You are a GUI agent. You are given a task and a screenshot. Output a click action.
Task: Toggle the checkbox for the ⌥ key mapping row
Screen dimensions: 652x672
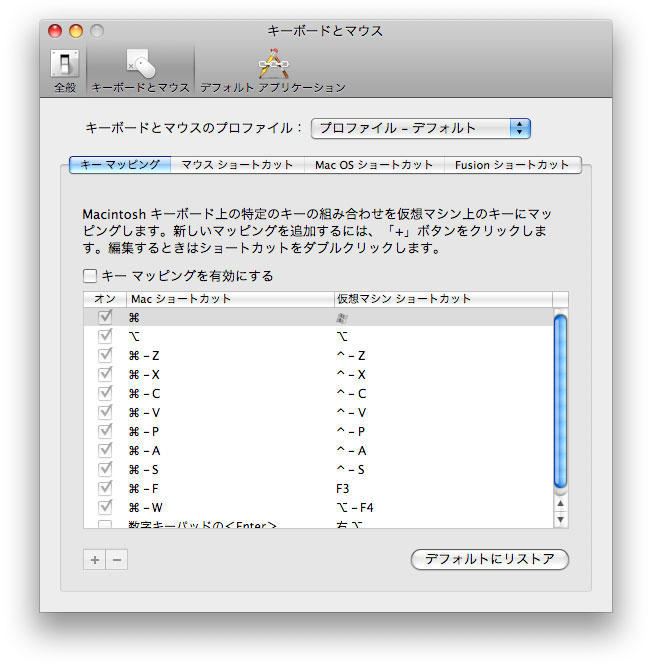[105, 336]
